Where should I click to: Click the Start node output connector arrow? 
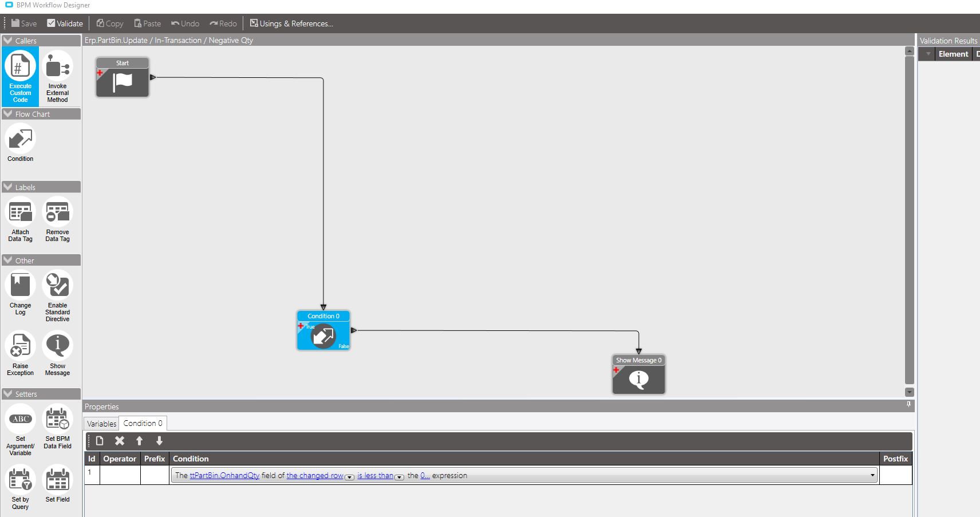153,77
